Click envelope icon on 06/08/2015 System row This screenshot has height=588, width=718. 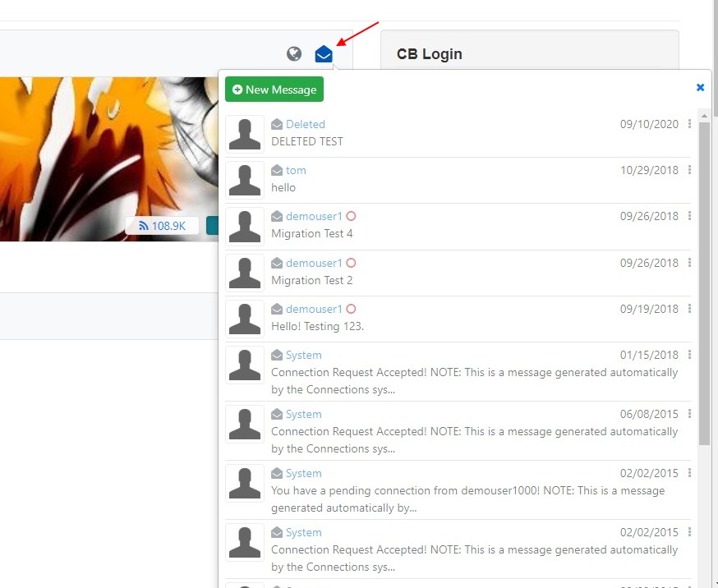pyautogui.click(x=277, y=414)
